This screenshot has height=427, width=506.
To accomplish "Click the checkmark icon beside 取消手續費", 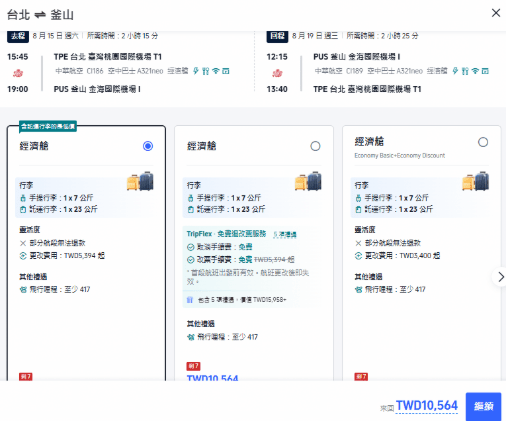I will point(191,247).
